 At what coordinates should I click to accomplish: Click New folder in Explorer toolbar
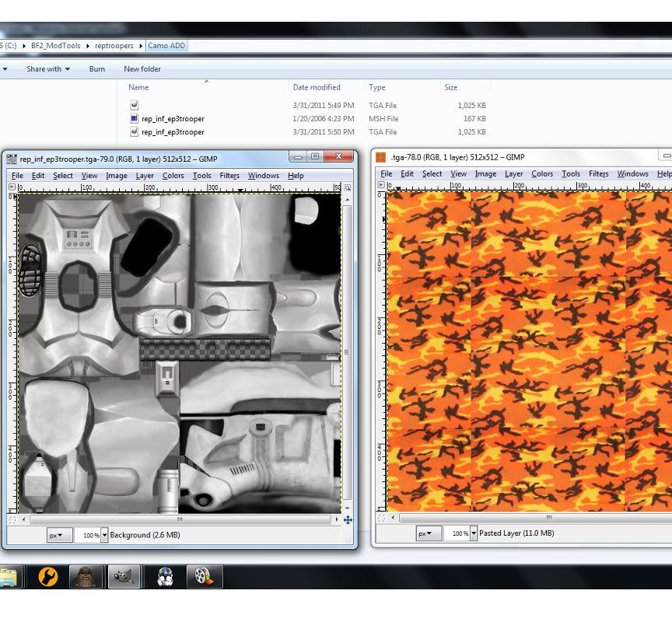(x=142, y=68)
